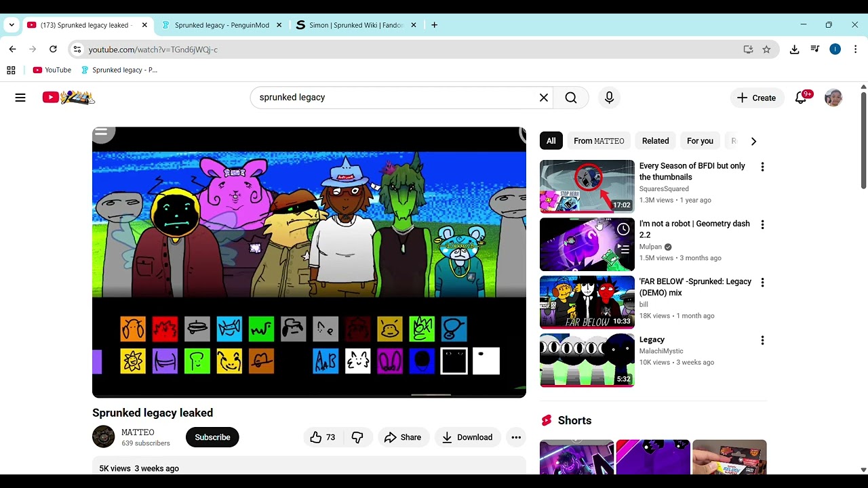Click the 5K views 3 weeks ago description
The height and width of the screenshot is (488, 868).
(139, 468)
